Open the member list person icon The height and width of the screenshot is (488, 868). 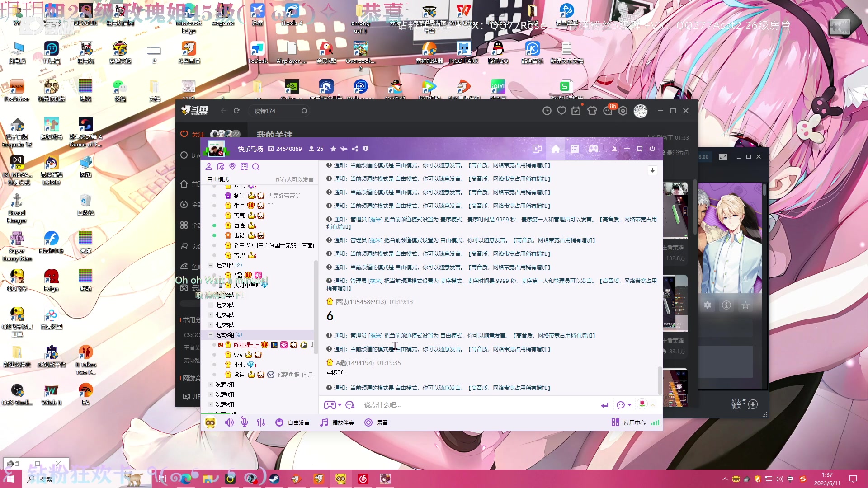click(x=209, y=166)
